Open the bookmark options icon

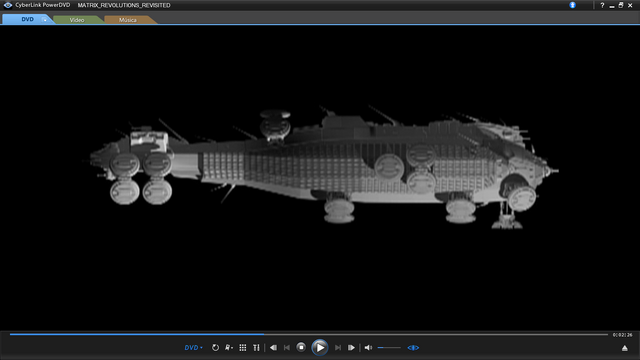229,348
